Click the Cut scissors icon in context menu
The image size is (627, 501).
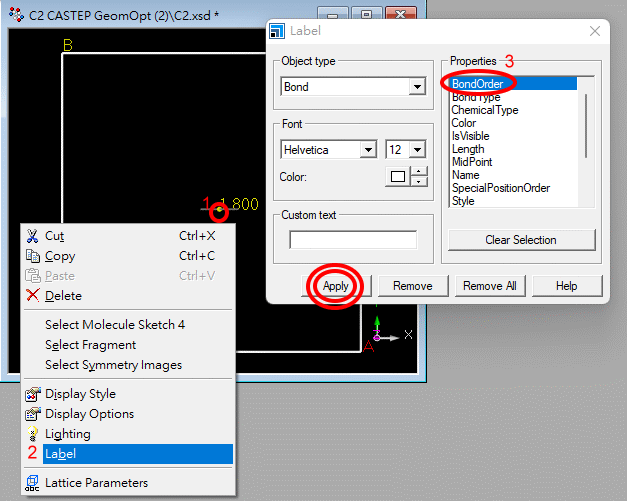point(32,236)
